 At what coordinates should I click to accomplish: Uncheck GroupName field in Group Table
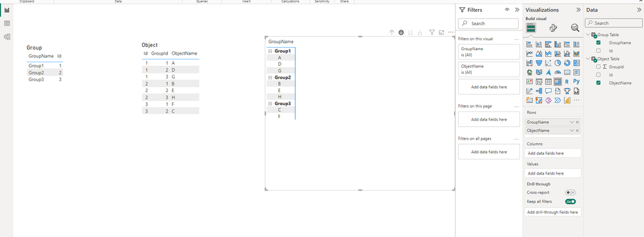coord(598,43)
